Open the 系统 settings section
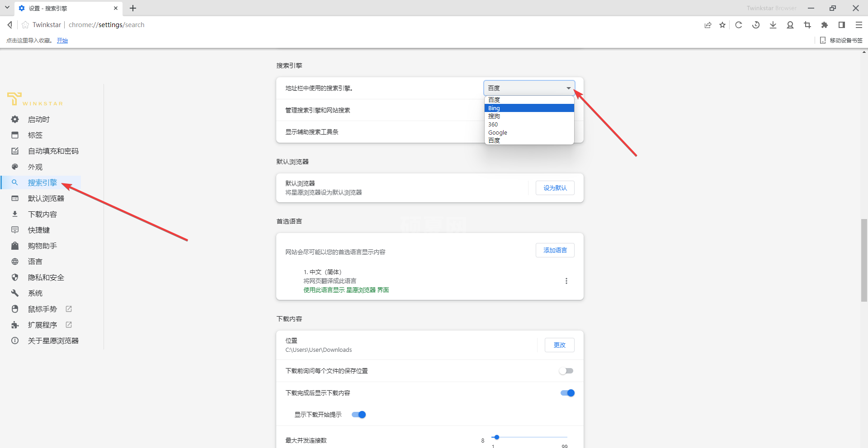This screenshot has height=448, width=868. coord(35,293)
